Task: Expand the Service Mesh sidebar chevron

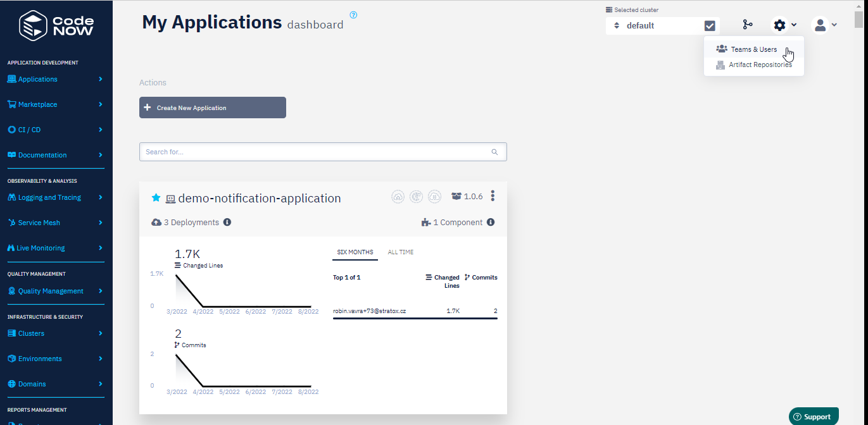Action: tap(101, 223)
